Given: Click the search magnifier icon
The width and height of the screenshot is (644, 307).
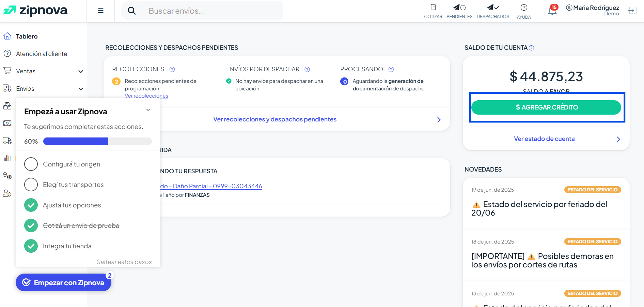Looking at the screenshot, I should click(x=131, y=11).
